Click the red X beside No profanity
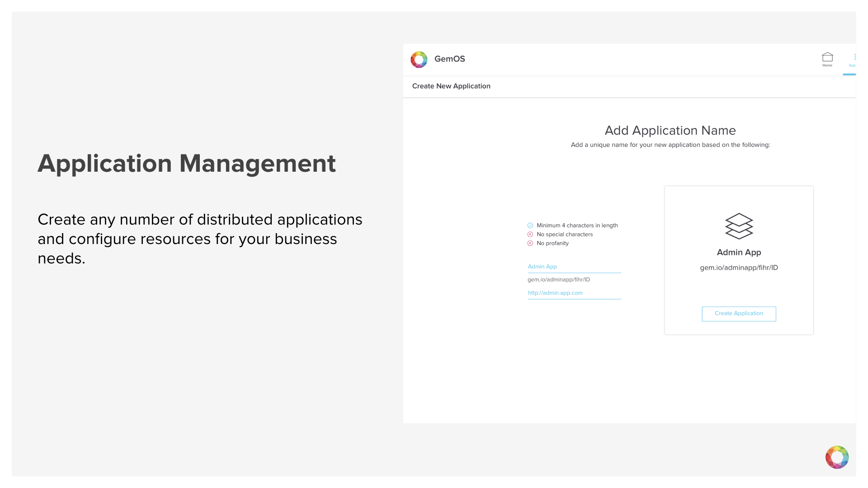The image size is (868, 488). tap(530, 243)
